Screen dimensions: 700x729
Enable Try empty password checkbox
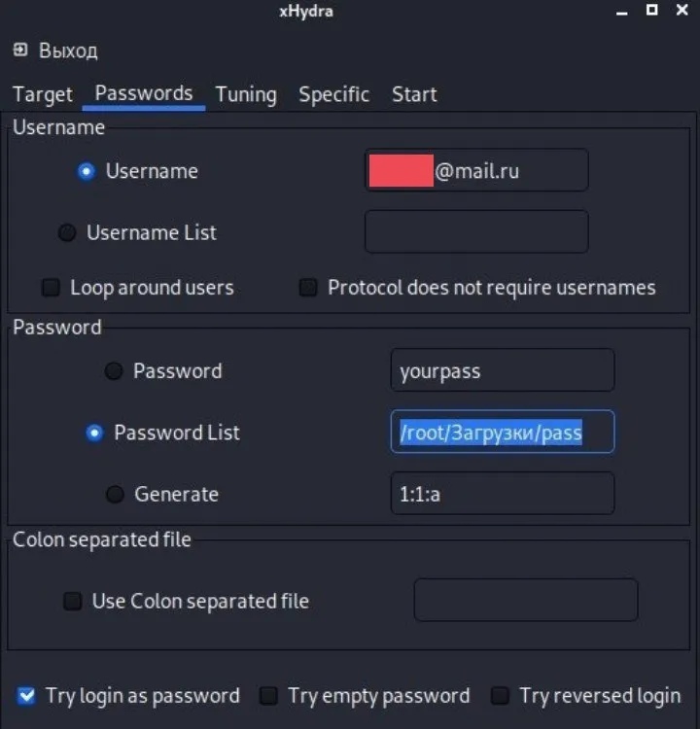(x=268, y=696)
